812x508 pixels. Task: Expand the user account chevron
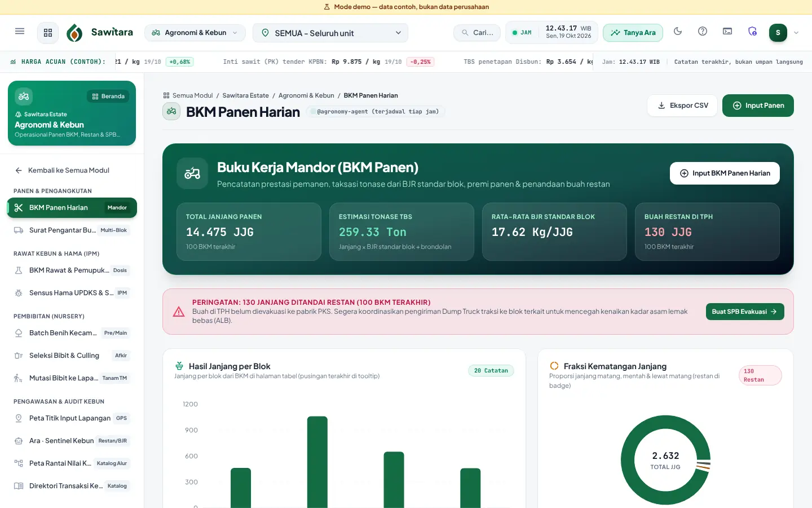tap(796, 33)
